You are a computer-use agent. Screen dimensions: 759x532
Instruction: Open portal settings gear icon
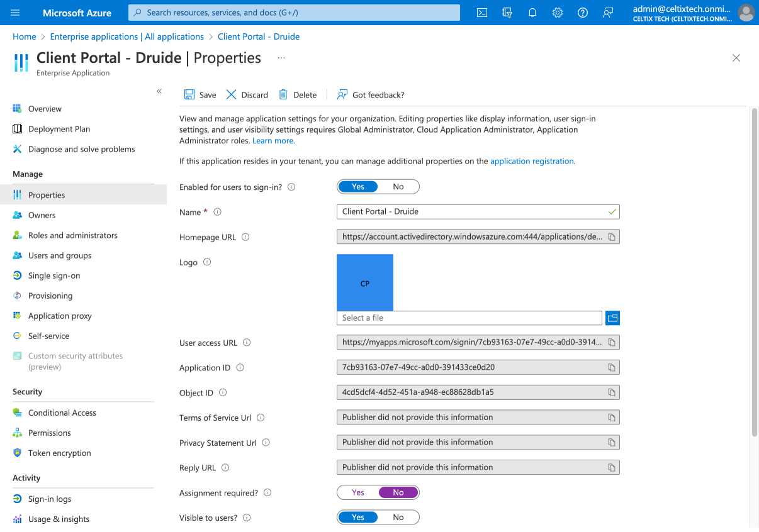[x=558, y=13]
